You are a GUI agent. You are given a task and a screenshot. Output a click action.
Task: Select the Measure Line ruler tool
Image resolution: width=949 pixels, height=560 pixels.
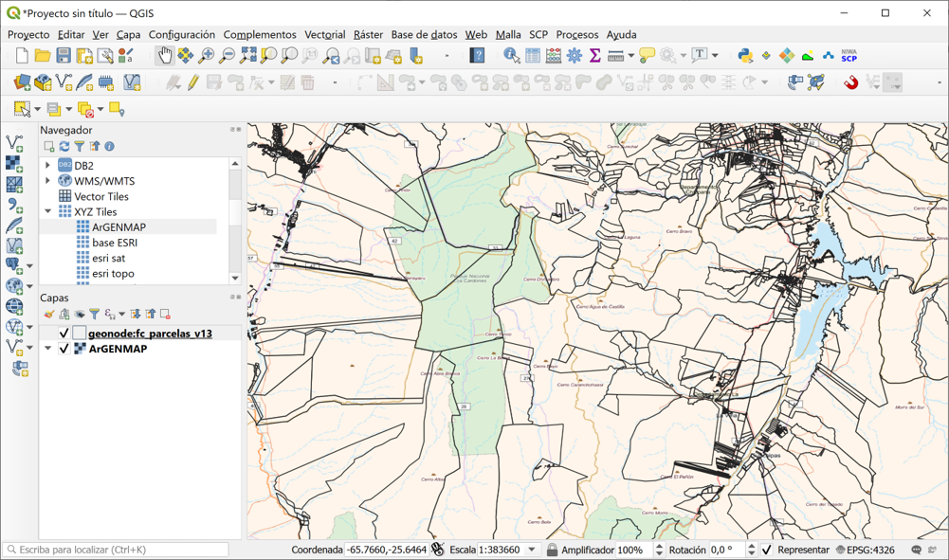pos(615,56)
